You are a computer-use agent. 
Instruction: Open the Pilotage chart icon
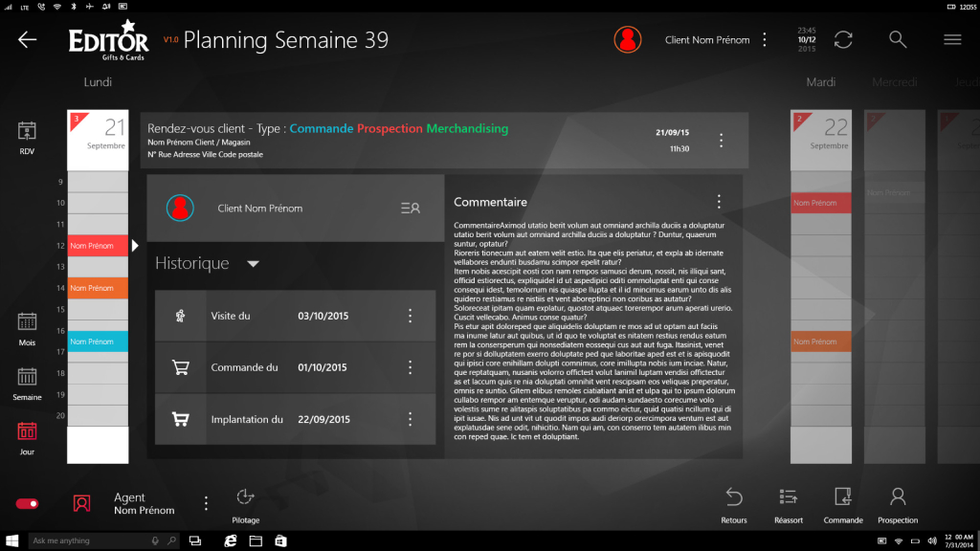pyautogui.click(x=245, y=496)
